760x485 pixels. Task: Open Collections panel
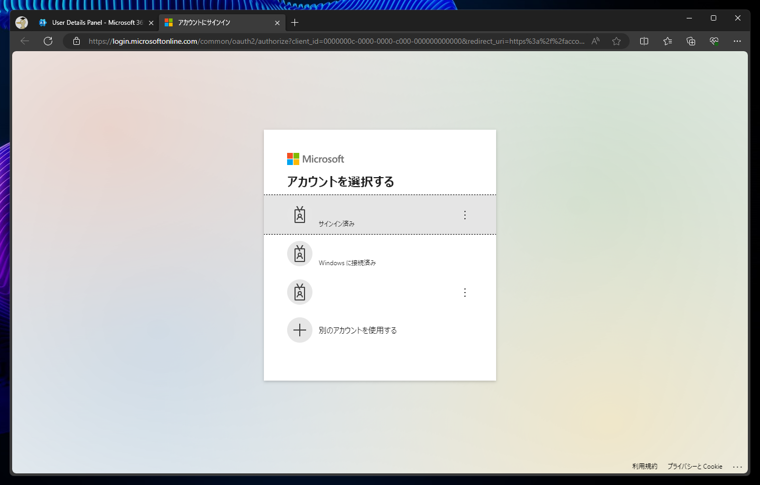click(x=691, y=41)
